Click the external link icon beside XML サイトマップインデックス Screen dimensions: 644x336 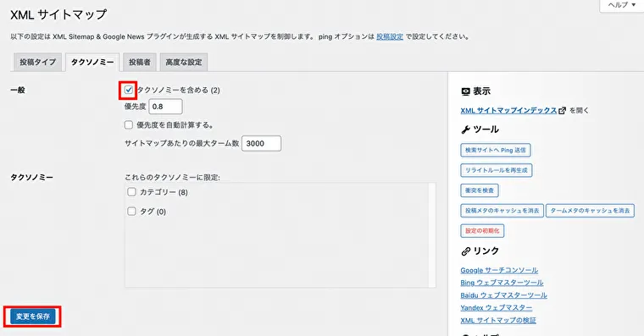coord(563,110)
